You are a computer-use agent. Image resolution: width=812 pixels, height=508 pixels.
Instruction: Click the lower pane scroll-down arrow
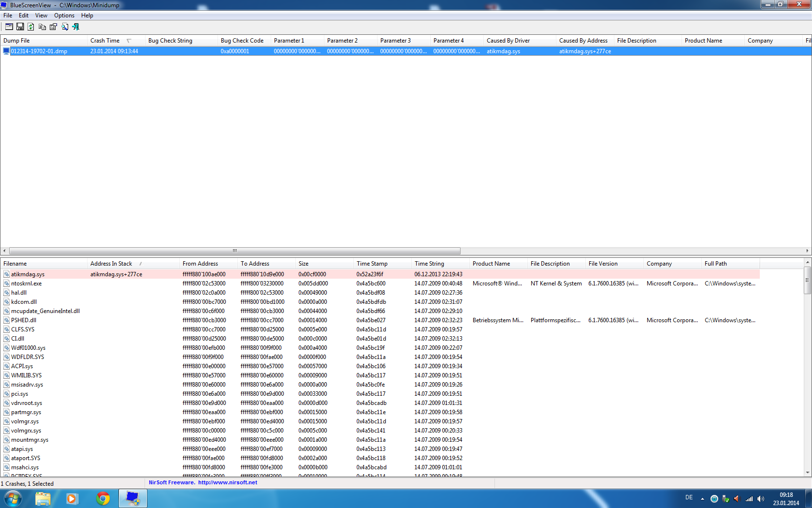click(807, 473)
